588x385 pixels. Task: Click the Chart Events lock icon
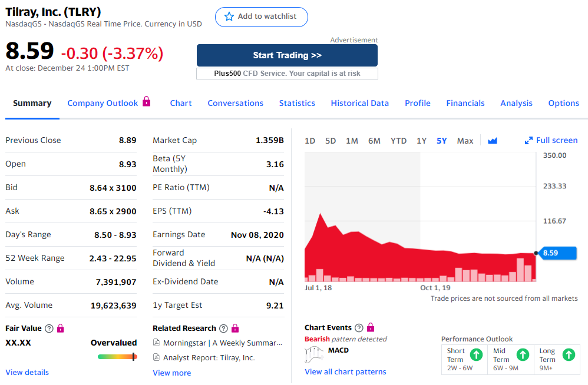click(371, 327)
